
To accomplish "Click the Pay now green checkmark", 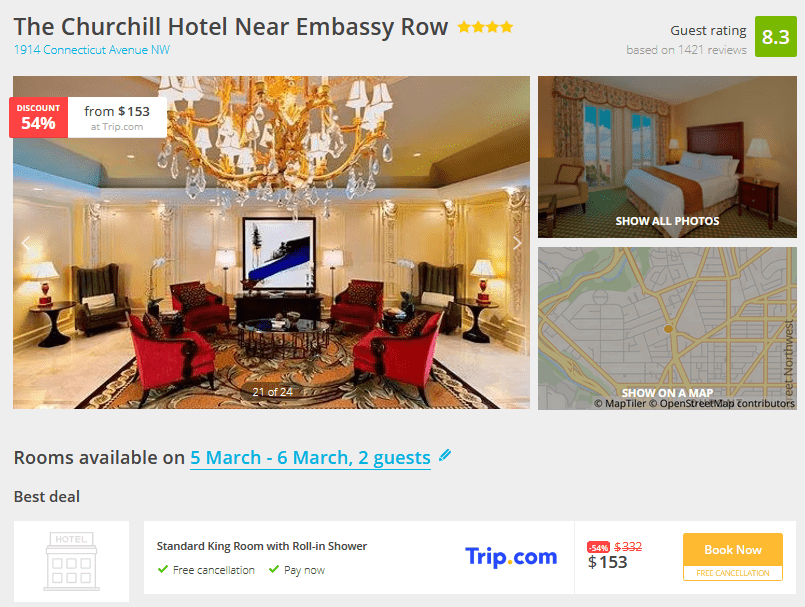I will click(274, 569).
